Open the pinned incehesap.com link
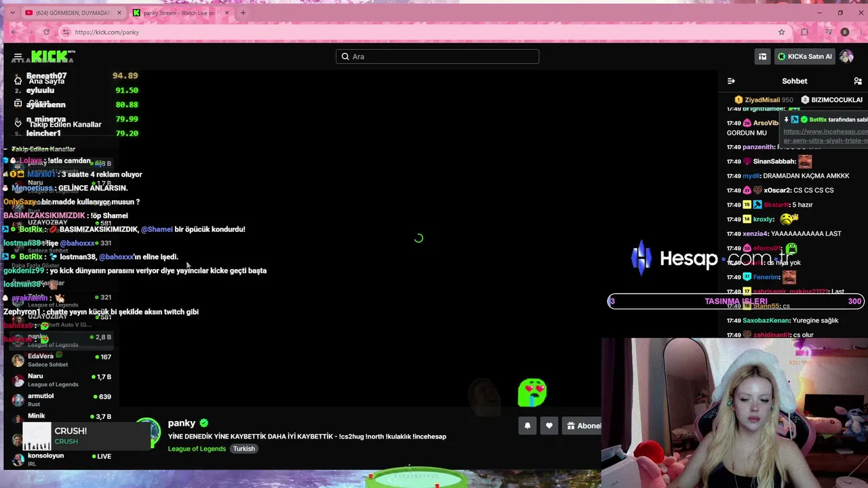 (x=825, y=136)
